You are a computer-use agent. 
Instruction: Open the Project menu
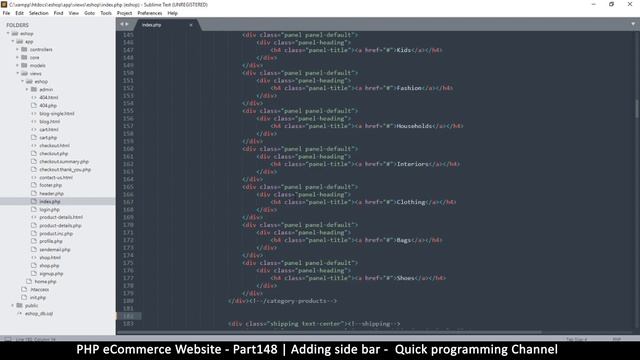click(x=124, y=13)
